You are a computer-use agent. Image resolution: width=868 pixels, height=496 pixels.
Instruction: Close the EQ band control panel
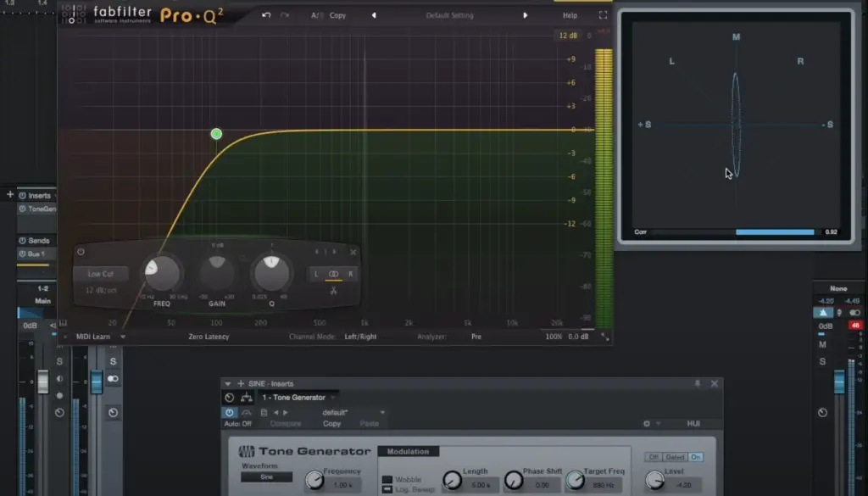pyautogui.click(x=353, y=253)
